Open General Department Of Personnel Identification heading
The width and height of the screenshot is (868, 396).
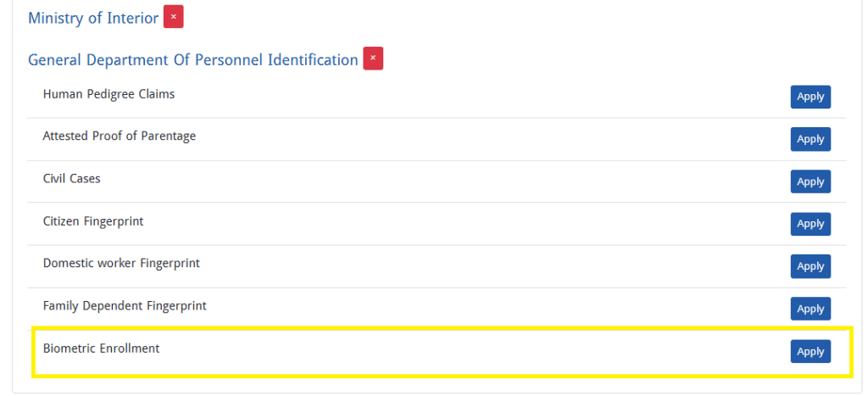(x=192, y=60)
